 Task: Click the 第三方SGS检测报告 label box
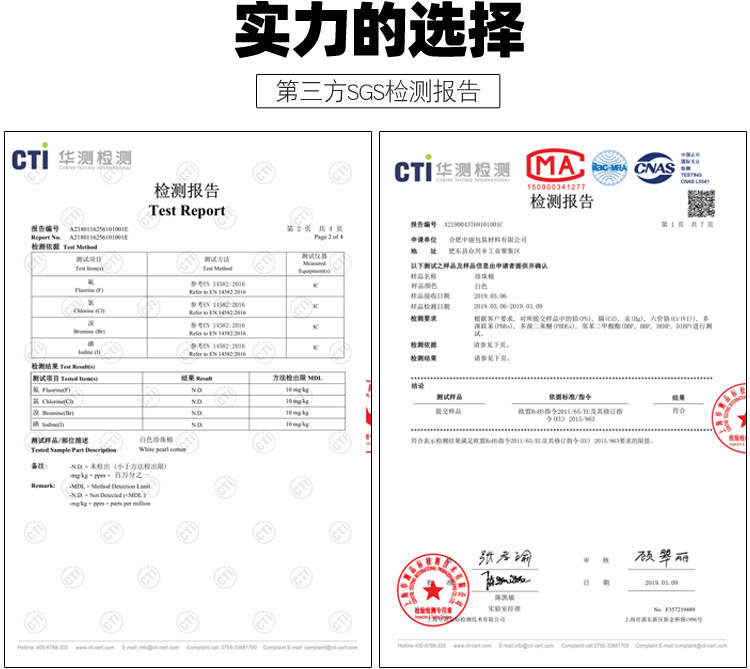[x=377, y=91]
